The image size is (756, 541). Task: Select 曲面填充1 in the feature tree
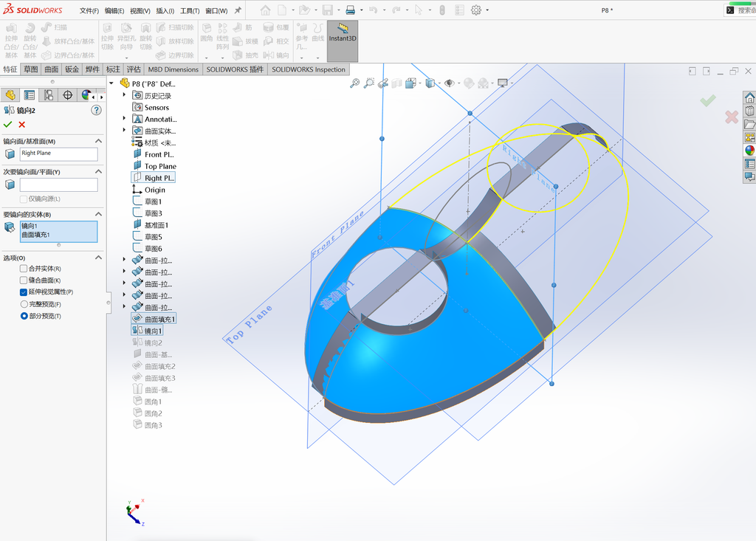[154, 319]
